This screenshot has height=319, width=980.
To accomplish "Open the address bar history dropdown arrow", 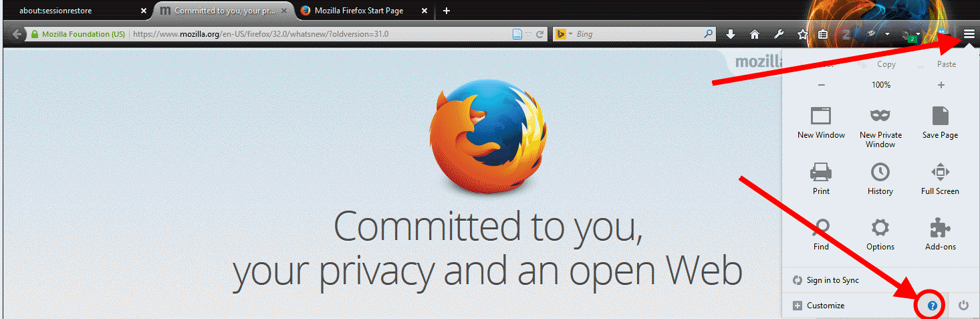I will (x=528, y=34).
